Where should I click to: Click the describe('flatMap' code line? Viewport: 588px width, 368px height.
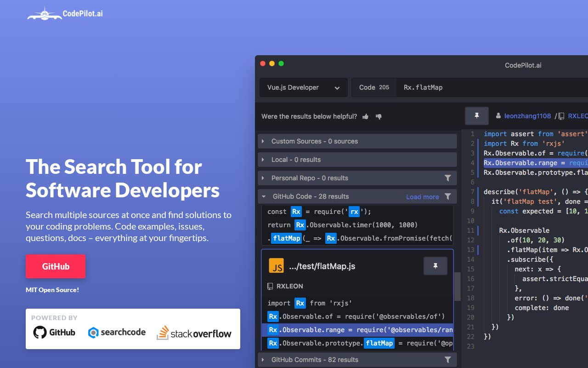pyautogui.click(x=536, y=192)
